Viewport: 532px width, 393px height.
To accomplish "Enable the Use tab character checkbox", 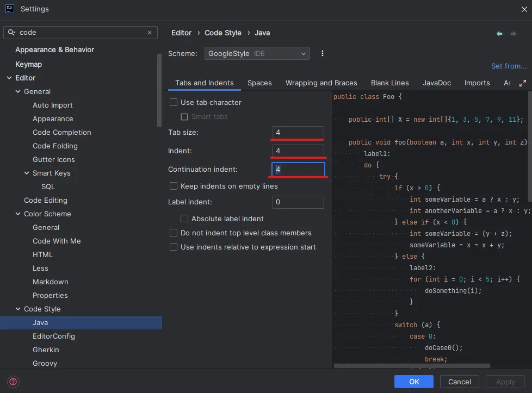I will click(174, 102).
